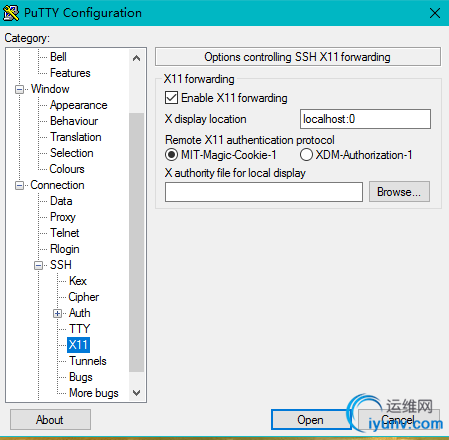Open Behaviour settings panel
The height and width of the screenshot is (440, 449).
click(x=74, y=121)
